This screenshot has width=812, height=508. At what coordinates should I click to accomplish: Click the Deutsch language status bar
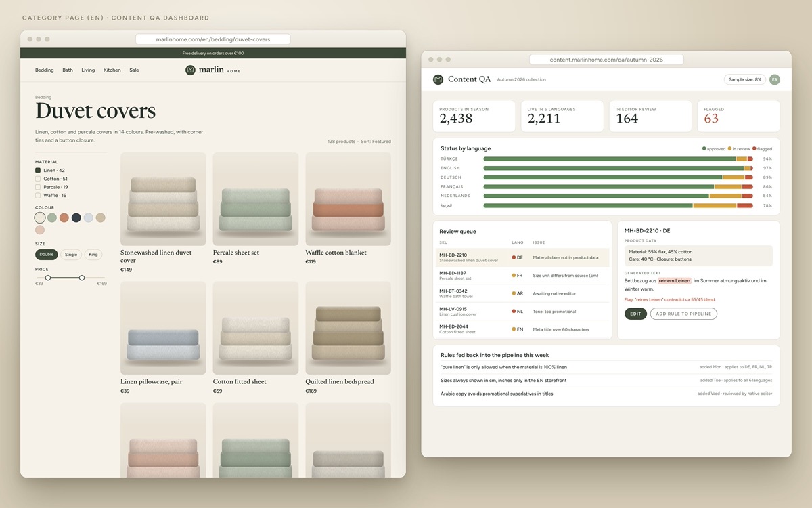[x=618, y=177]
